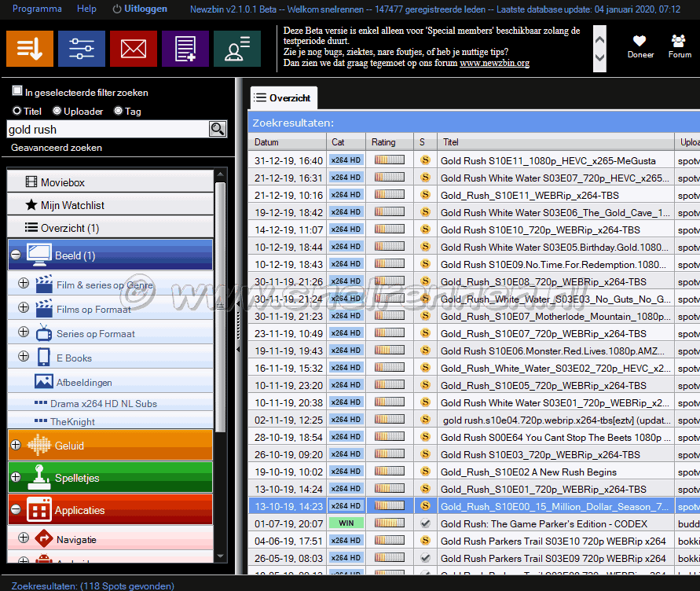Select 'Gold Rush Parkers Trail S03E10' row
This screenshot has height=591, width=700.
[474, 541]
